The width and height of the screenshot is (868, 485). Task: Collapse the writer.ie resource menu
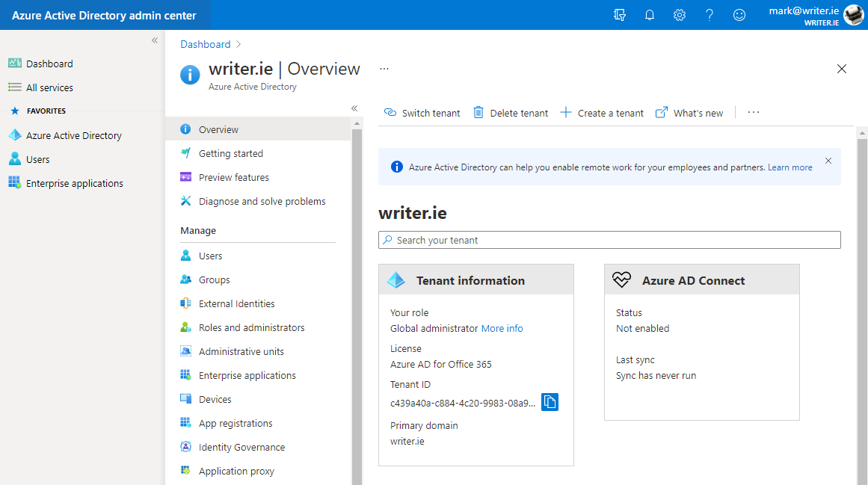(354, 108)
